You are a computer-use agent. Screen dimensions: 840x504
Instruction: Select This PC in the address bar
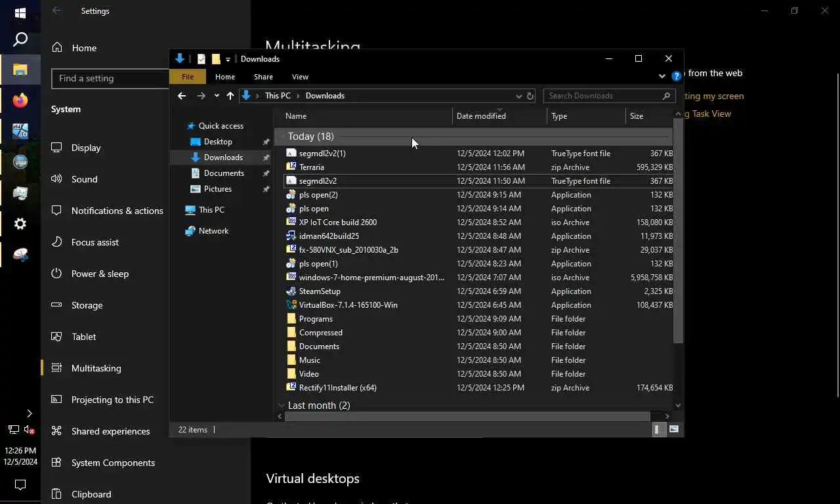pos(278,96)
